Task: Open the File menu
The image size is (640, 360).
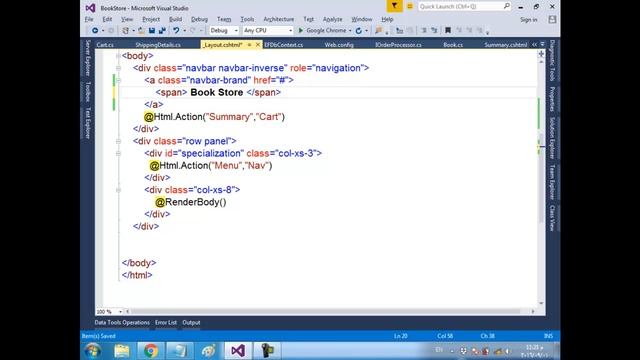Action: pos(89,19)
